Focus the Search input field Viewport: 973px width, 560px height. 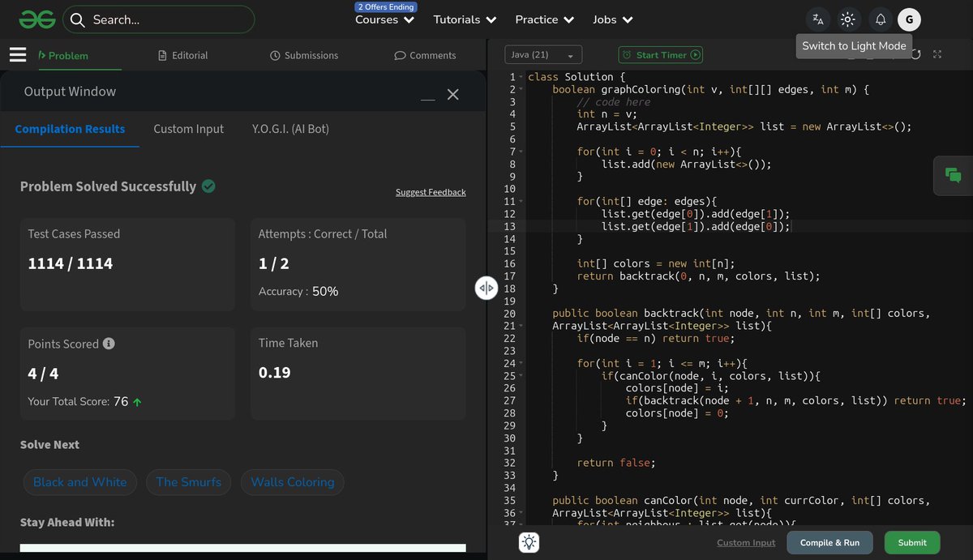coord(158,19)
